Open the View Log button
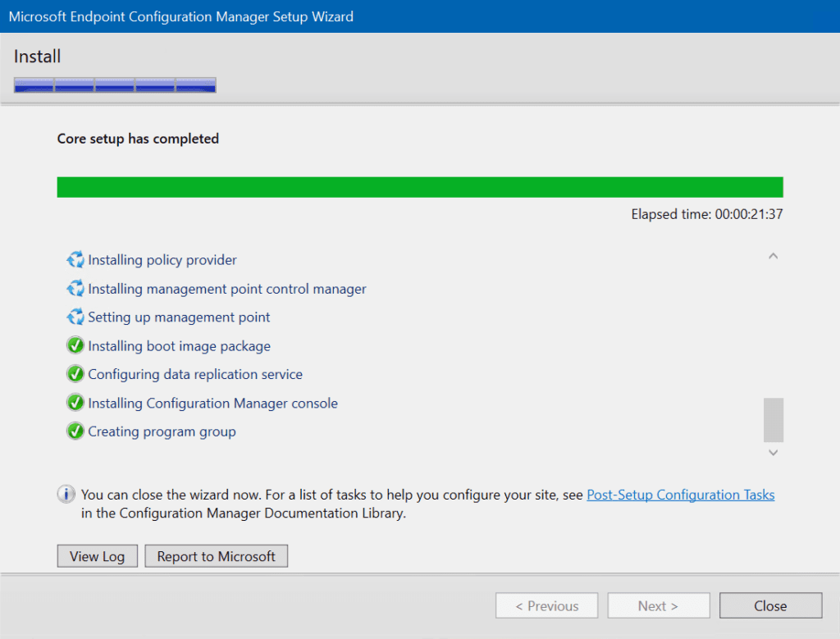Image resolution: width=840 pixels, height=639 pixels. coord(98,556)
